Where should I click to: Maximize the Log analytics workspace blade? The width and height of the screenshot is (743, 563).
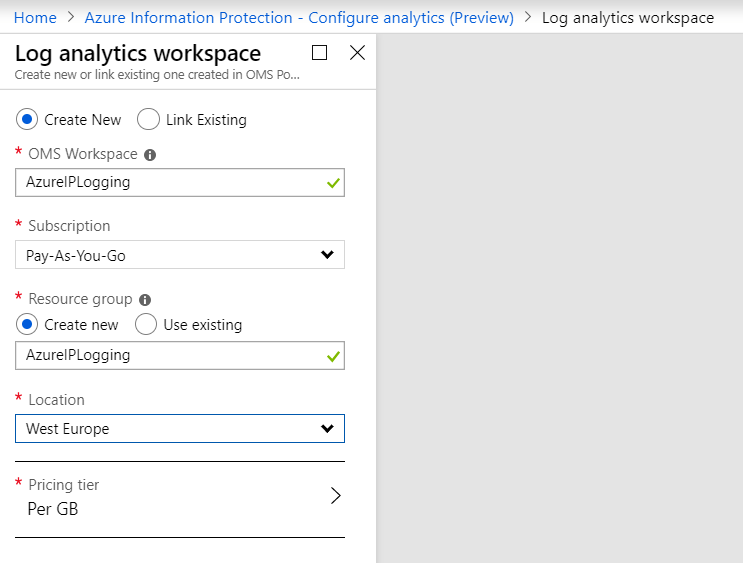pos(319,53)
